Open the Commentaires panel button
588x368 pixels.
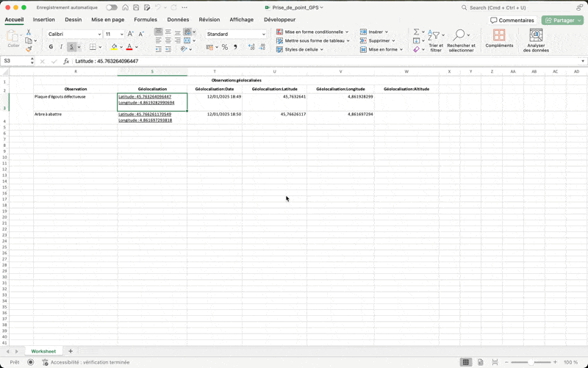(x=512, y=21)
